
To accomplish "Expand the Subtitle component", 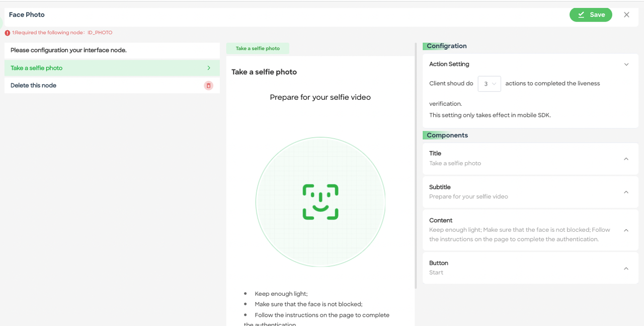I will click(626, 191).
